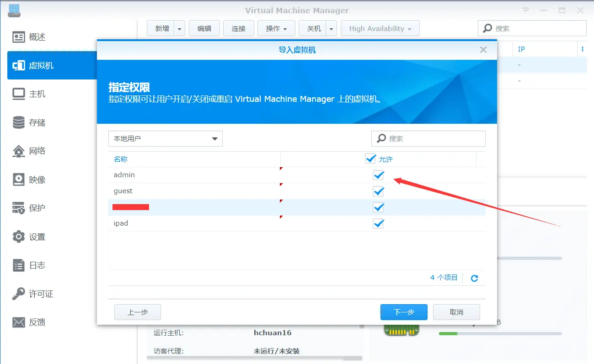This screenshot has height=364, width=594.
Task: Click the main window search field
Action: tap(532, 28)
